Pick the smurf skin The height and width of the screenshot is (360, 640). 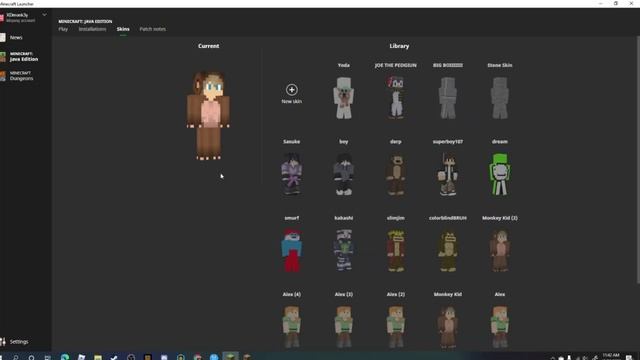tap(291, 251)
